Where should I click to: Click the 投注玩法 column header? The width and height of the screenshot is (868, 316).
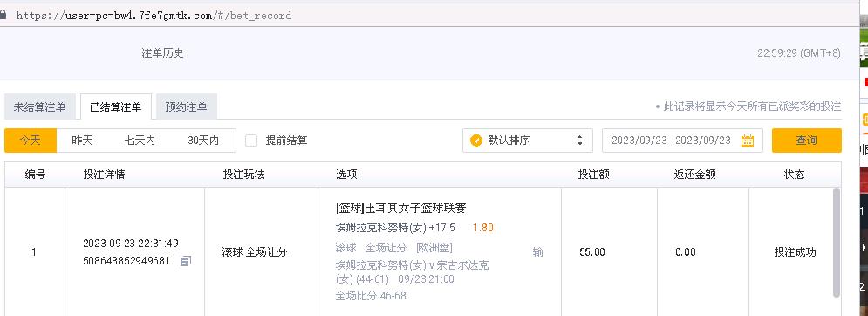(x=243, y=175)
